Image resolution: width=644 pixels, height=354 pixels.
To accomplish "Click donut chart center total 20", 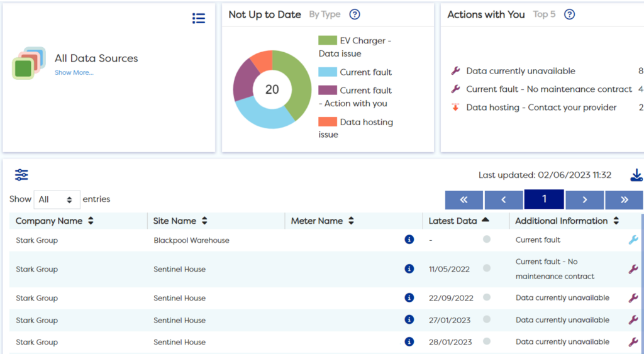I will point(272,89).
